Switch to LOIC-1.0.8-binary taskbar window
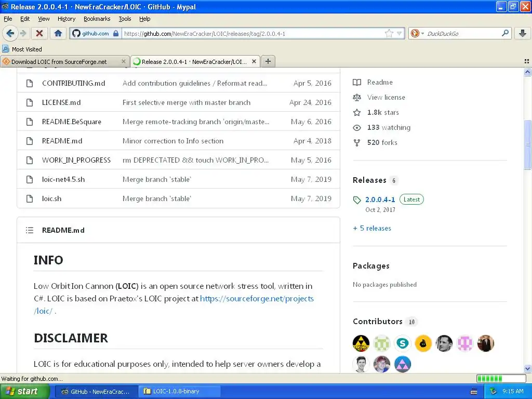Image resolution: width=532 pixels, height=399 pixels. click(180, 391)
